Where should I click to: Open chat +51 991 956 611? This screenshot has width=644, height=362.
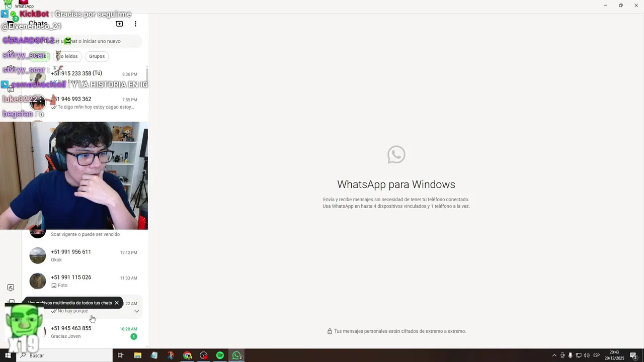[84, 255]
